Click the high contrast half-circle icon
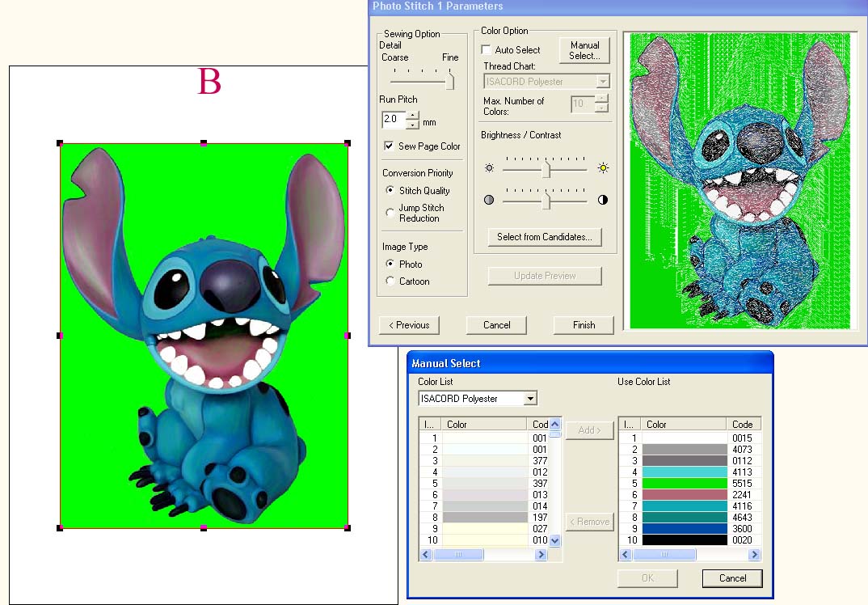The width and height of the screenshot is (868, 605). 603,200
